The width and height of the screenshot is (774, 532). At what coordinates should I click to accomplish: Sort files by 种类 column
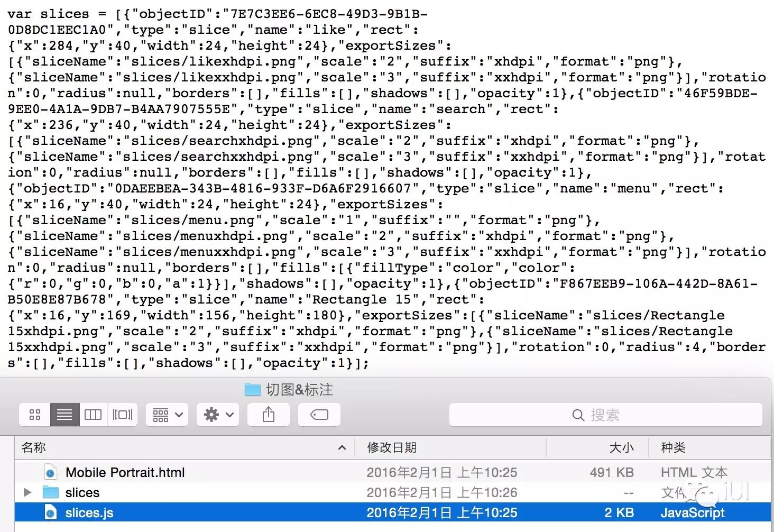(x=709, y=448)
